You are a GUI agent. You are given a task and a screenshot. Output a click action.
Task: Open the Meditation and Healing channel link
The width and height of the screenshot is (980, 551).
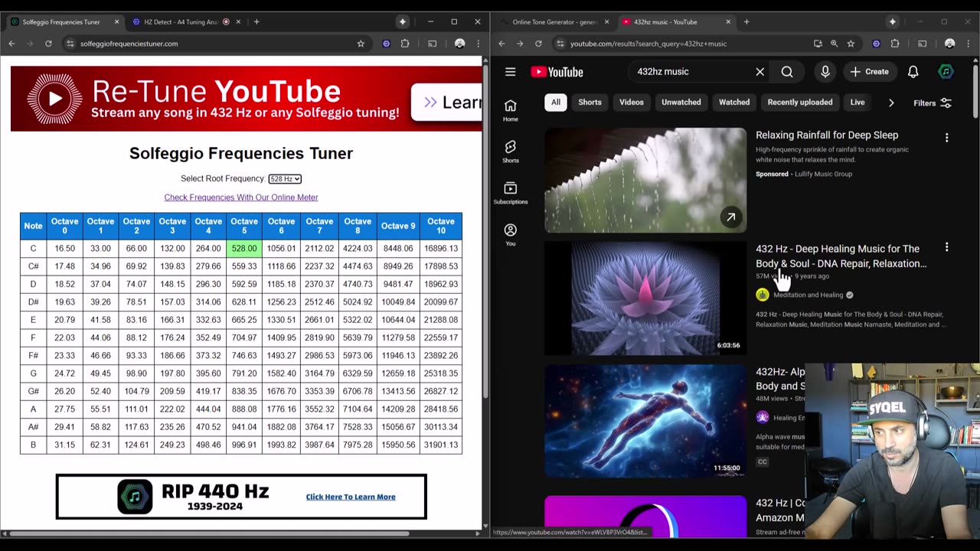click(808, 295)
